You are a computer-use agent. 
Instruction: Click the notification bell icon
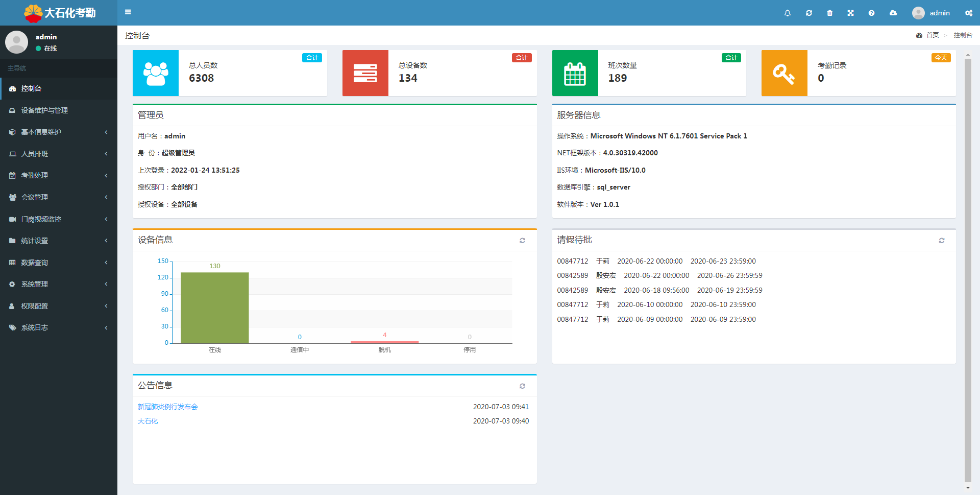(788, 13)
